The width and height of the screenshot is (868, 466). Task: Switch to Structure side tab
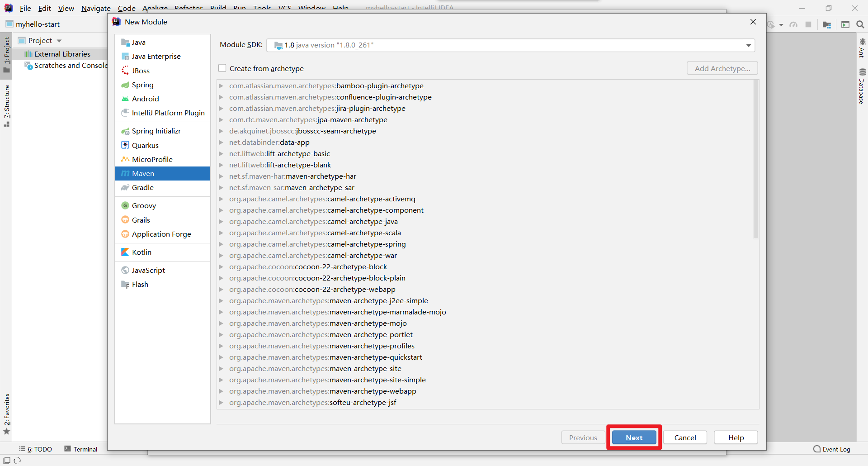click(x=7, y=106)
